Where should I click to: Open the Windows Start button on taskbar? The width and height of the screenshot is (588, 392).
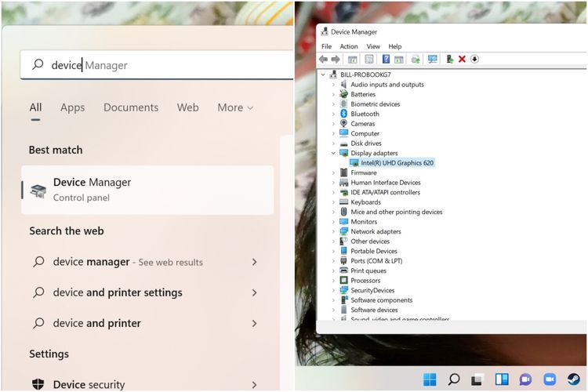pos(430,379)
